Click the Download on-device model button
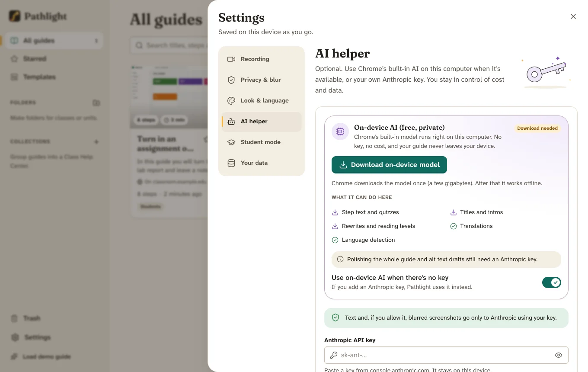 [389, 165]
